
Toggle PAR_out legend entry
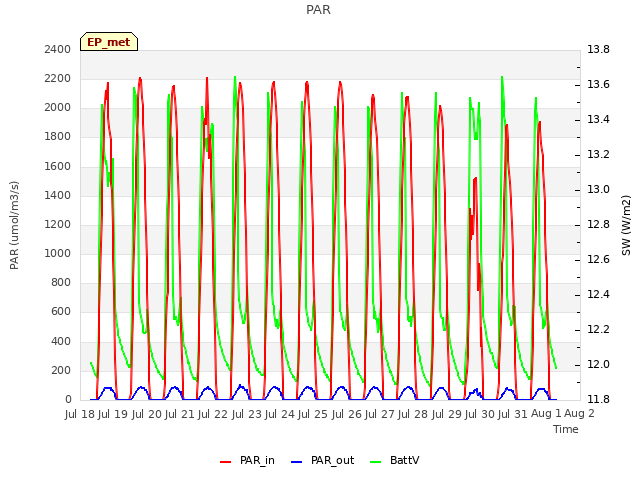[322, 460]
